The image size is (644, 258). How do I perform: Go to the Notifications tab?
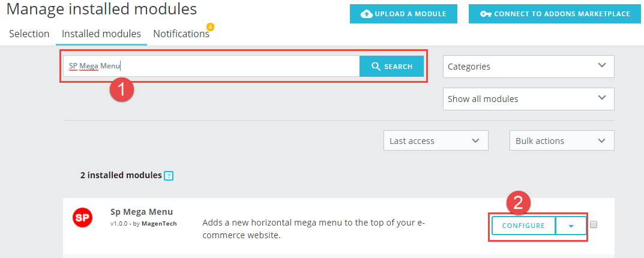[x=181, y=34]
